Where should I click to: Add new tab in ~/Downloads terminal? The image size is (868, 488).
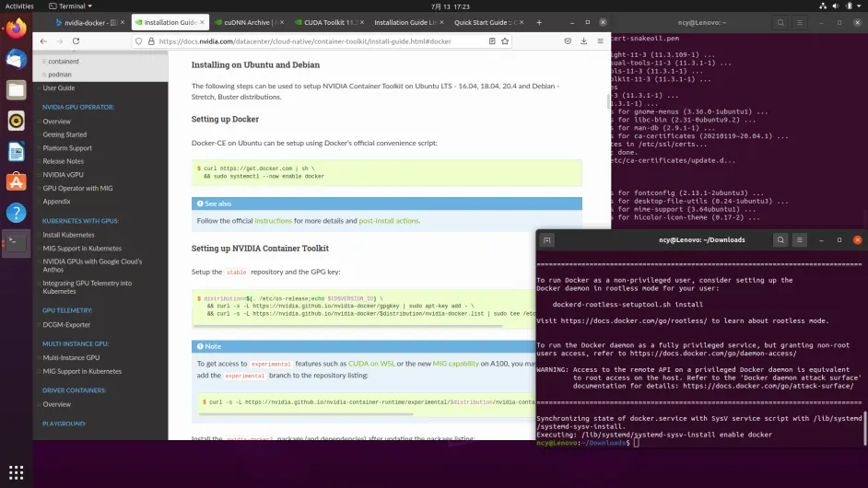click(547, 239)
